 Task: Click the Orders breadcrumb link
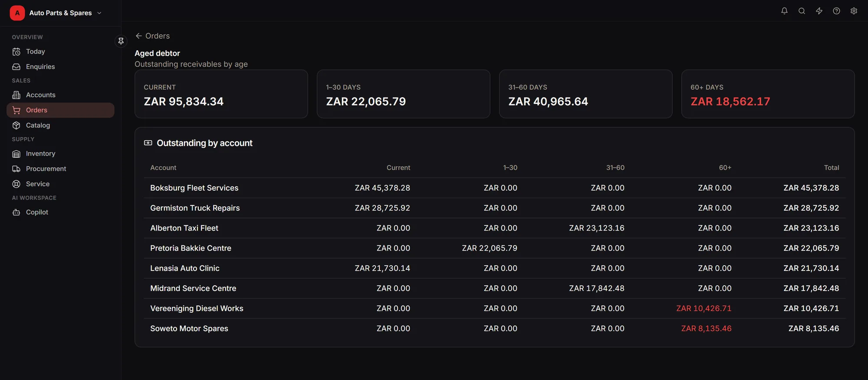158,36
